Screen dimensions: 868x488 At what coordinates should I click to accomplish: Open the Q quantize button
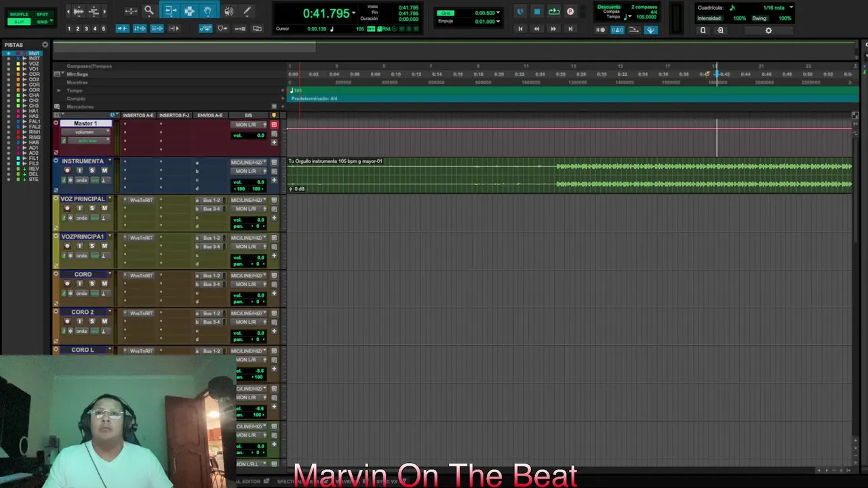pos(703,30)
